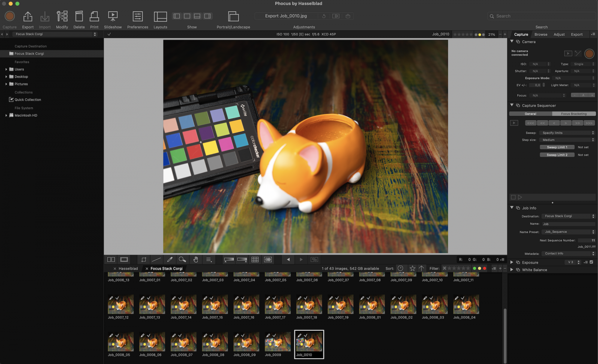
Task: Start the Slideshow
Action: 113,16
